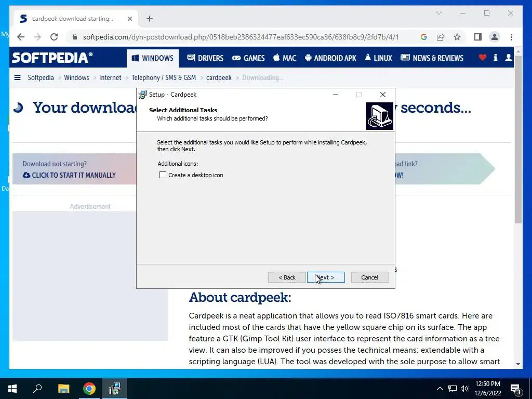Cancel the Cardpeek setup
Viewport: 532px width, 399px height.
click(x=369, y=277)
